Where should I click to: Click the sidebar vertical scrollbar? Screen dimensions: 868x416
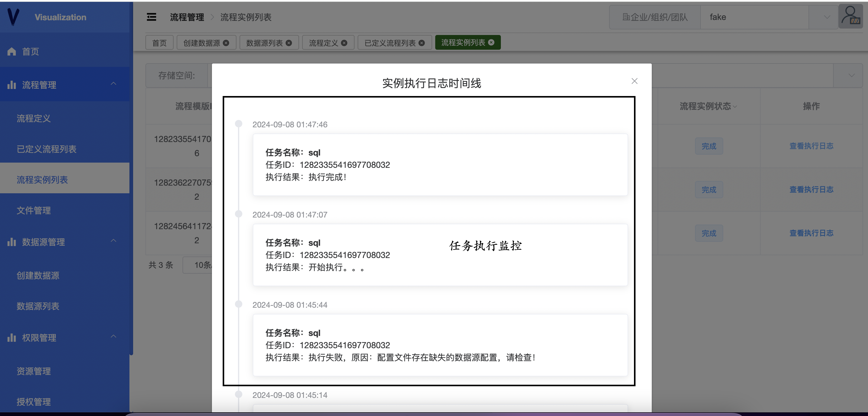131,178
